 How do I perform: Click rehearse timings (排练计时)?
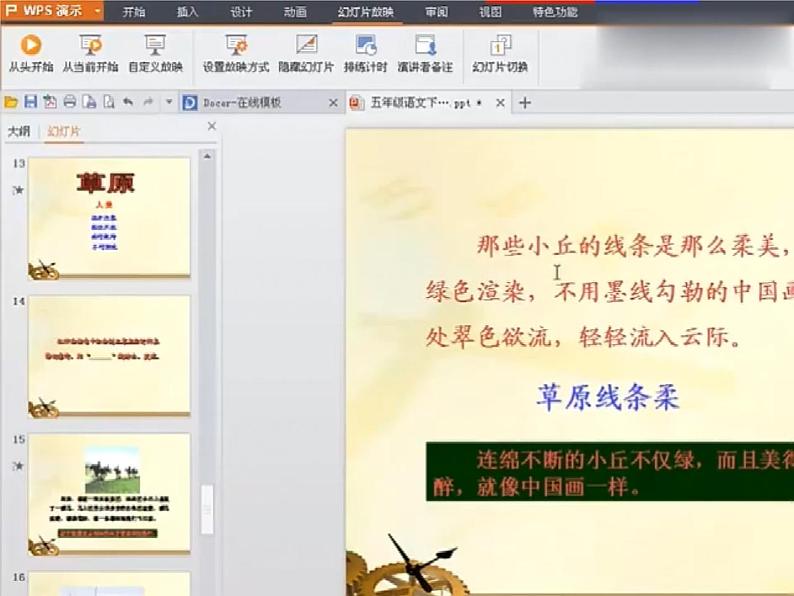[365, 53]
